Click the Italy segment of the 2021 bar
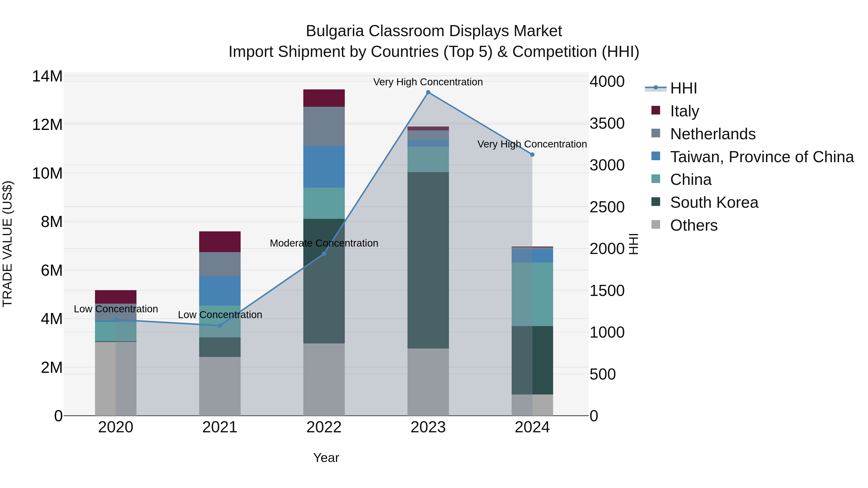The width and height of the screenshot is (868, 488). [x=220, y=242]
